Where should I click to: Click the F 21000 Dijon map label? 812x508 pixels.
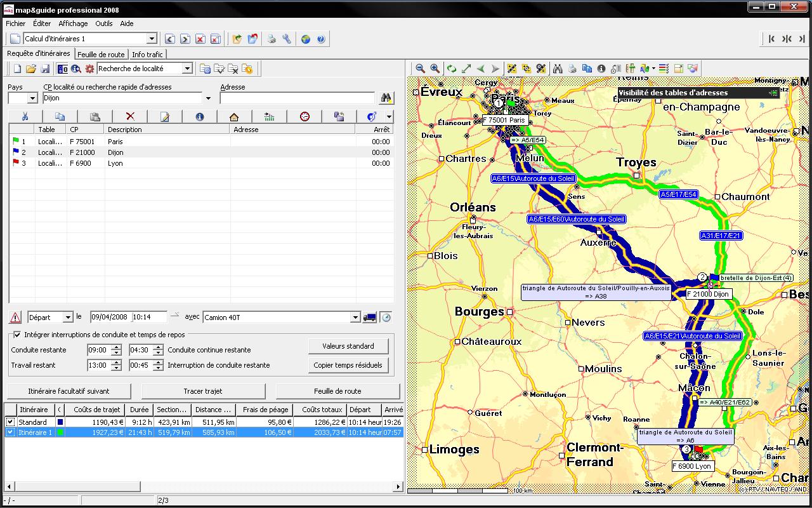point(708,294)
